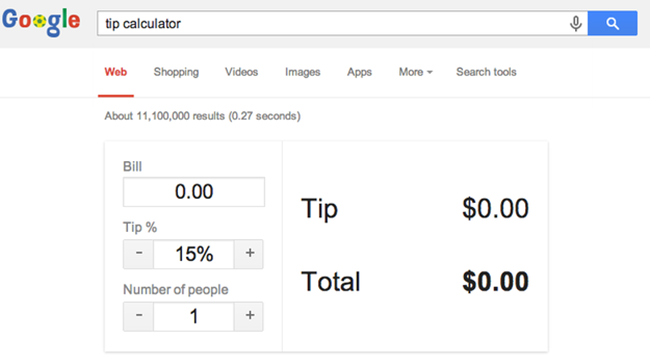The width and height of the screenshot is (650, 364).
Task: Expand the More dropdown menu
Action: click(415, 72)
